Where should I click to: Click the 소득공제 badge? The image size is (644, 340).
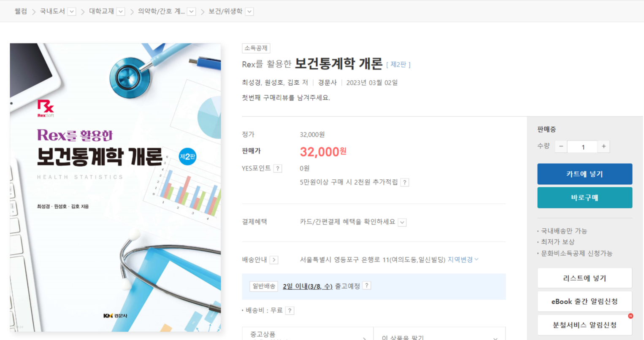pyautogui.click(x=256, y=48)
